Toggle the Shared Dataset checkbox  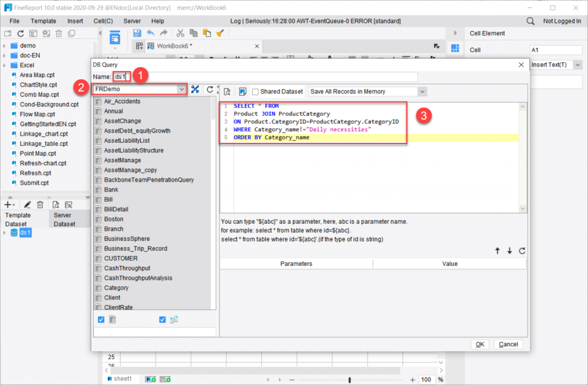(256, 92)
